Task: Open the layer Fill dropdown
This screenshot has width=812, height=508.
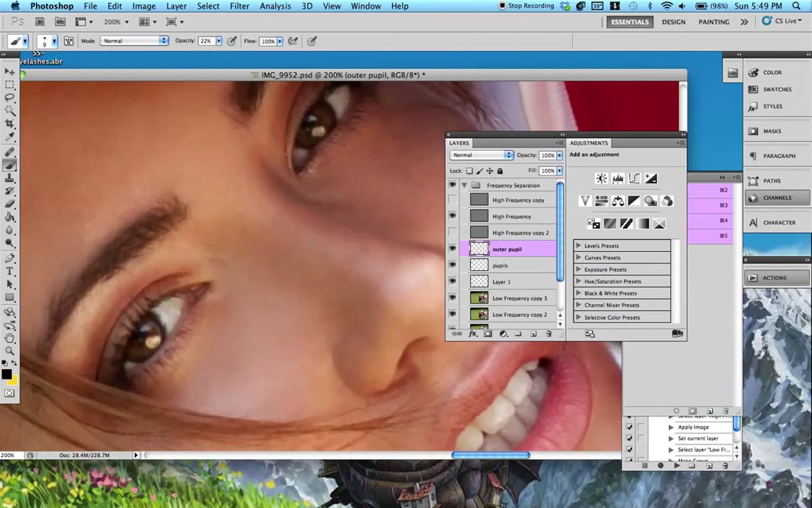Action: click(x=560, y=171)
